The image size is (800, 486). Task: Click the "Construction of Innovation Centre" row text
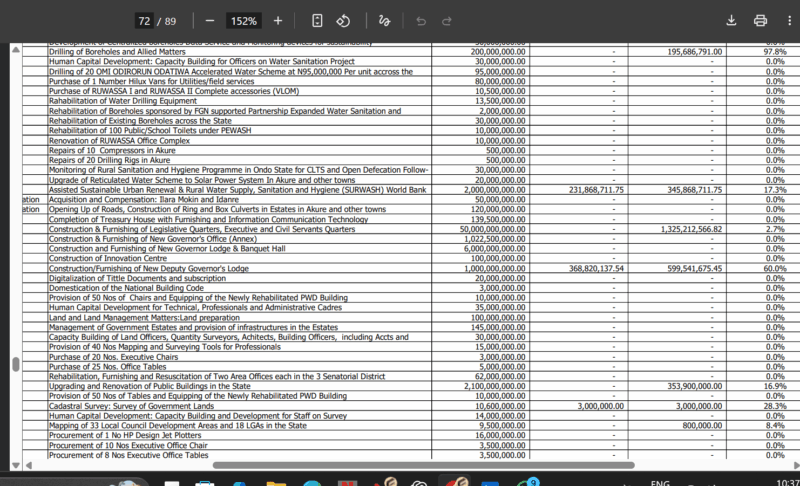tap(106, 258)
